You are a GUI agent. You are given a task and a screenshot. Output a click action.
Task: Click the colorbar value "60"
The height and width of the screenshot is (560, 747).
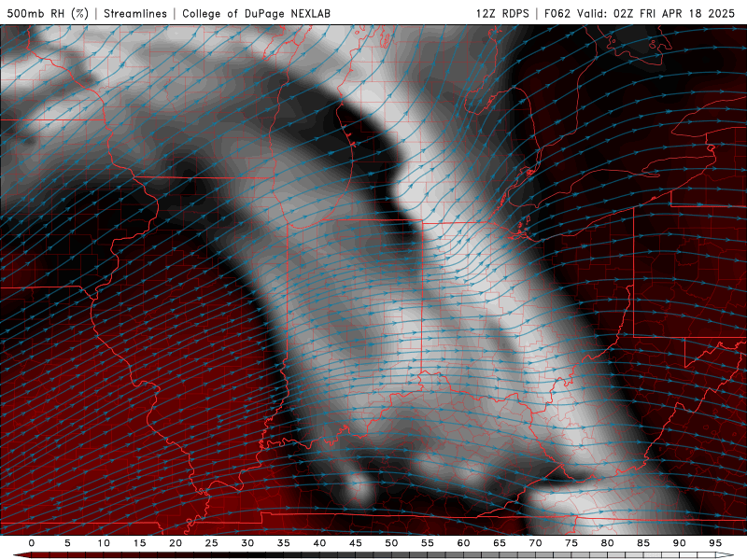tap(463, 543)
